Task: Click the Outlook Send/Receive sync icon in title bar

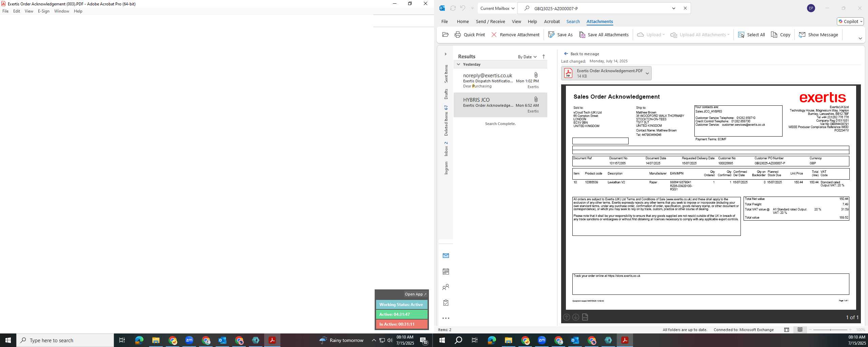Action: tap(453, 8)
